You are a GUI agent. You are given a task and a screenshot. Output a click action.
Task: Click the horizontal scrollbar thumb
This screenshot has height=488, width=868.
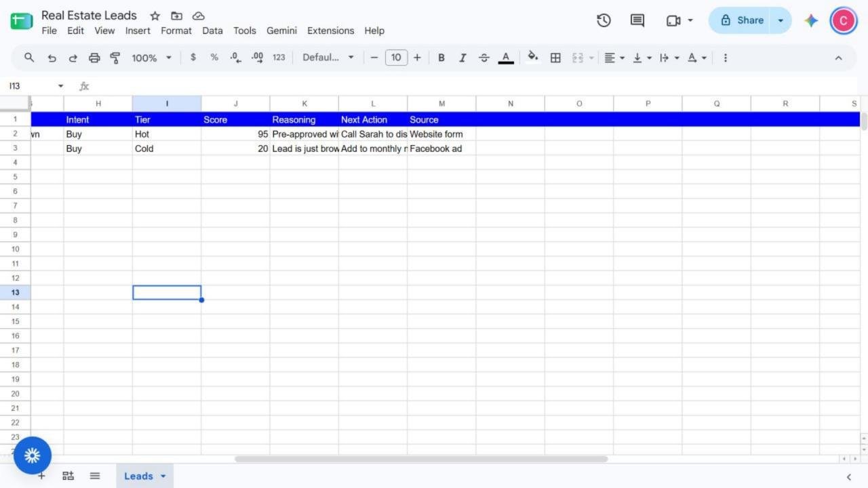(421, 459)
